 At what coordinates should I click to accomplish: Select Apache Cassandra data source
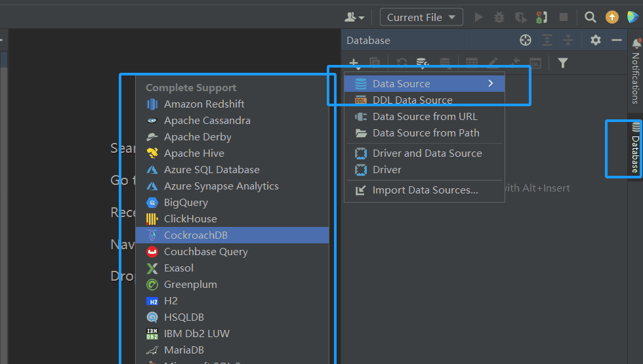pos(207,121)
